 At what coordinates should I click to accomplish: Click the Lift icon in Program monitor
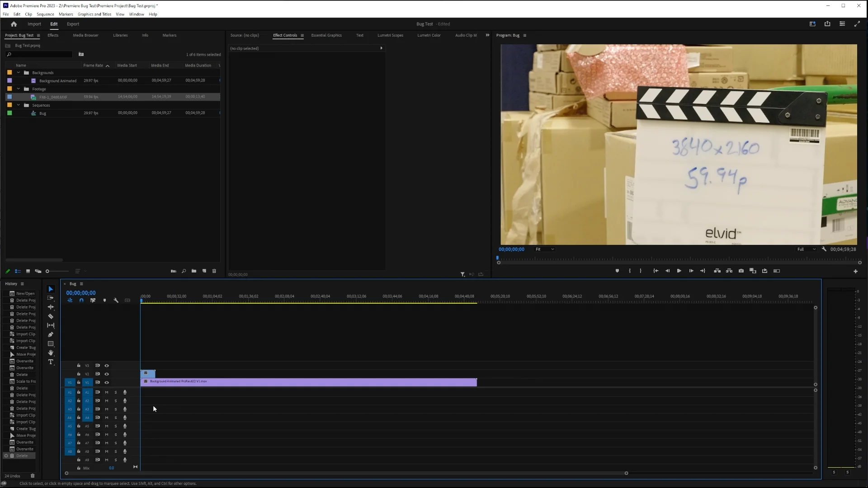click(x=717, y=271)
